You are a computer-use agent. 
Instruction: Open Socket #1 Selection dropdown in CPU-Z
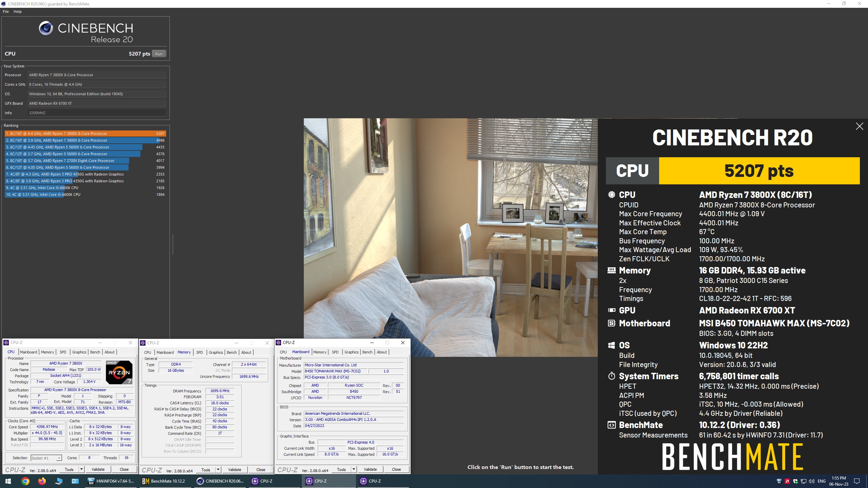46,458
